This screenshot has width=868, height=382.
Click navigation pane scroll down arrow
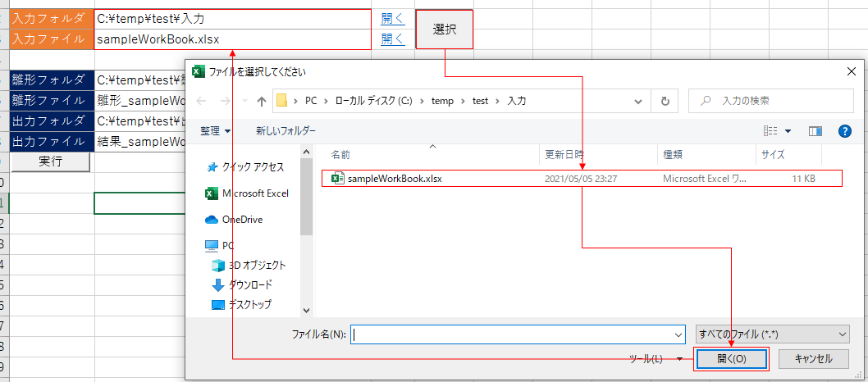point(306,311)
